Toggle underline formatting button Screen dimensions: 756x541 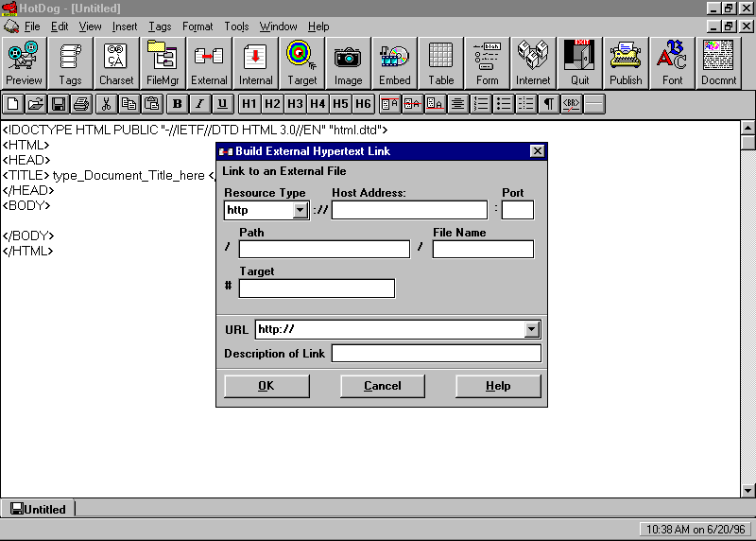coord(222,104)
